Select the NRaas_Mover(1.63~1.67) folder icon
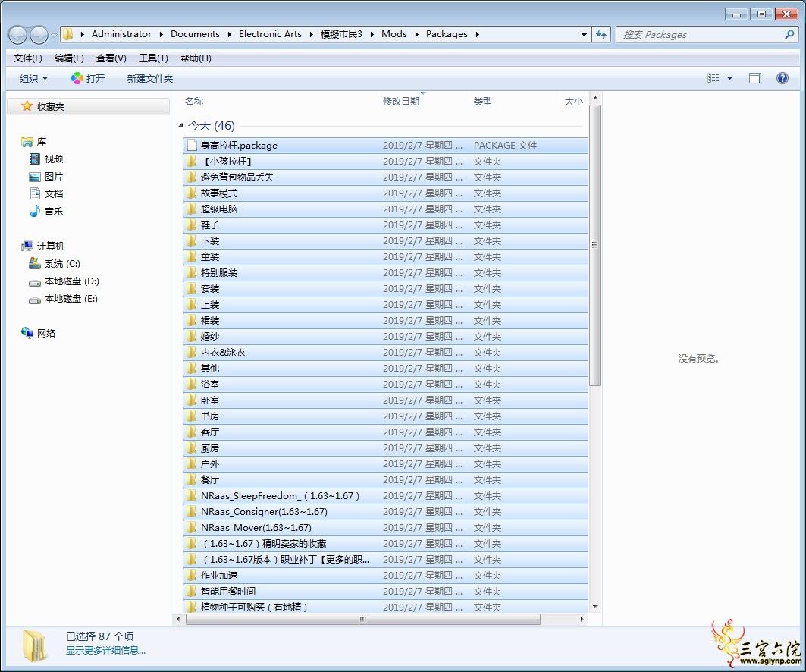Viewport: 806px width, 672px height. click(x=192, y=528)
